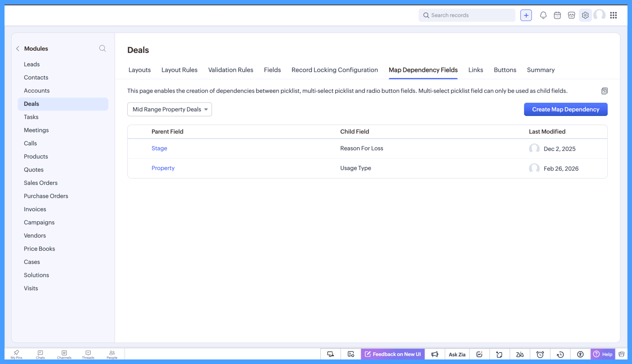Open the calendar icon in header
The height and width of the screenshot is (364, 632).
557,15
